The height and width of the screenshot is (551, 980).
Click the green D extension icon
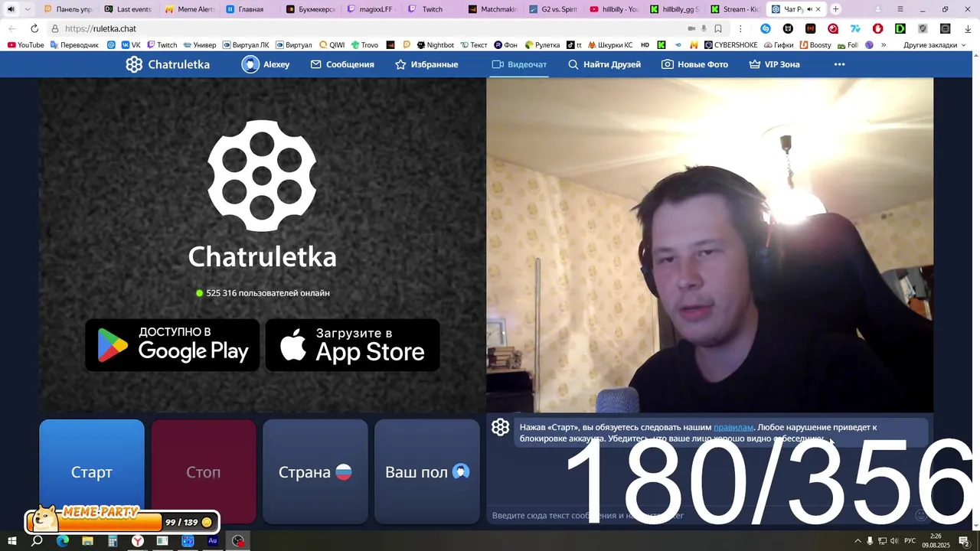[900, 28]
